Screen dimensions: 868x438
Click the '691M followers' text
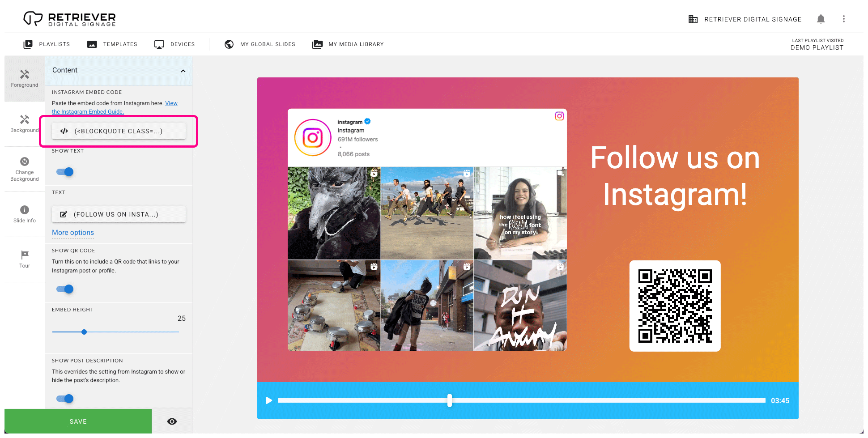pos(357,140)
